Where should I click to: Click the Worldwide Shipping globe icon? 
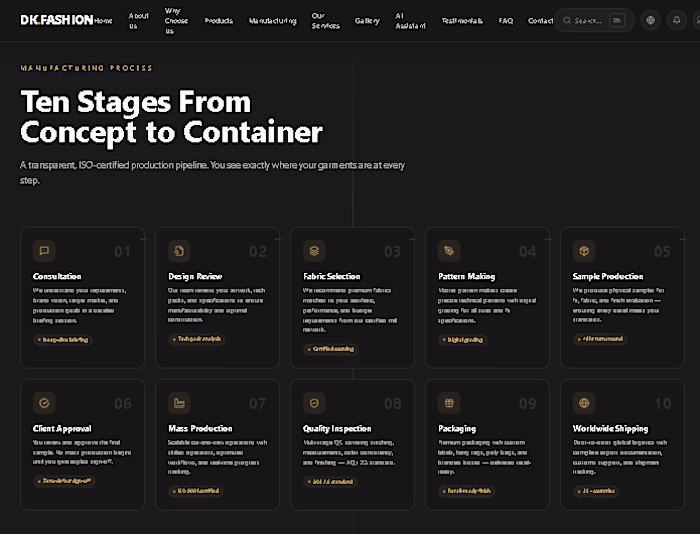pos(584,403)
